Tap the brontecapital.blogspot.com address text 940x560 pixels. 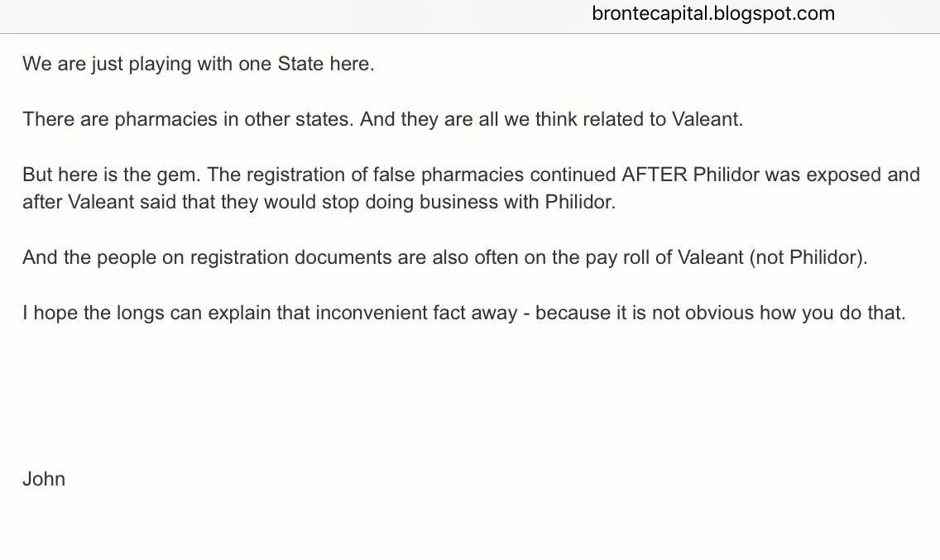(713, 13)
